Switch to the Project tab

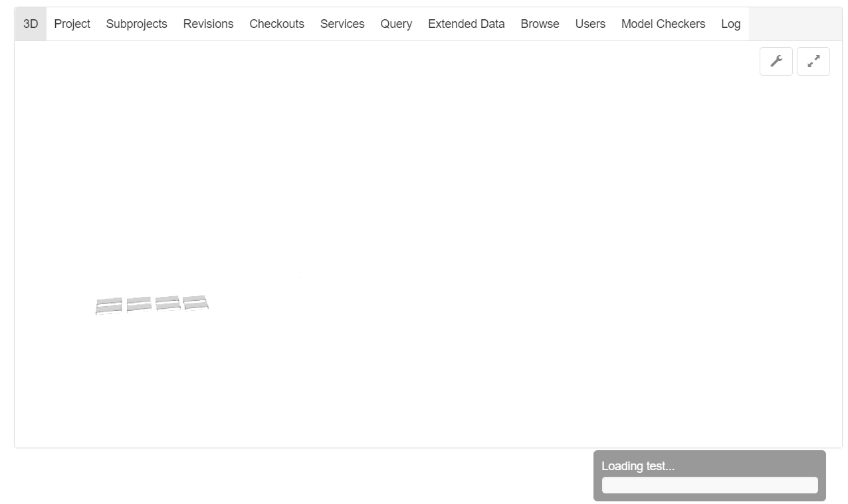click(x=72, y=24)
